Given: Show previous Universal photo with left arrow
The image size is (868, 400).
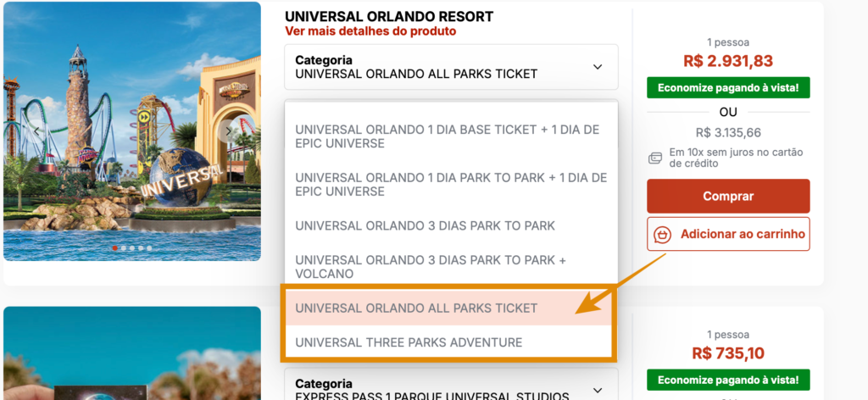Looking at the screenshot, I should [36, 131].
